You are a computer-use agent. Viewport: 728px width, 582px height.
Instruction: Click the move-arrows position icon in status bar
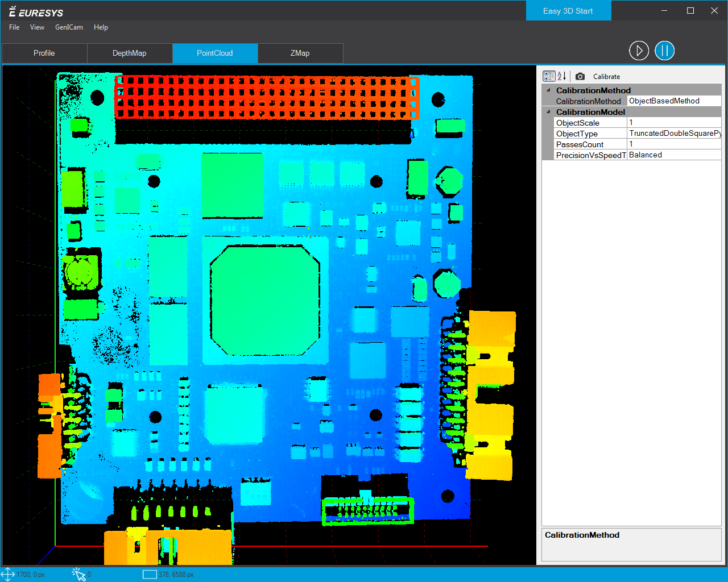coord(8,574)
